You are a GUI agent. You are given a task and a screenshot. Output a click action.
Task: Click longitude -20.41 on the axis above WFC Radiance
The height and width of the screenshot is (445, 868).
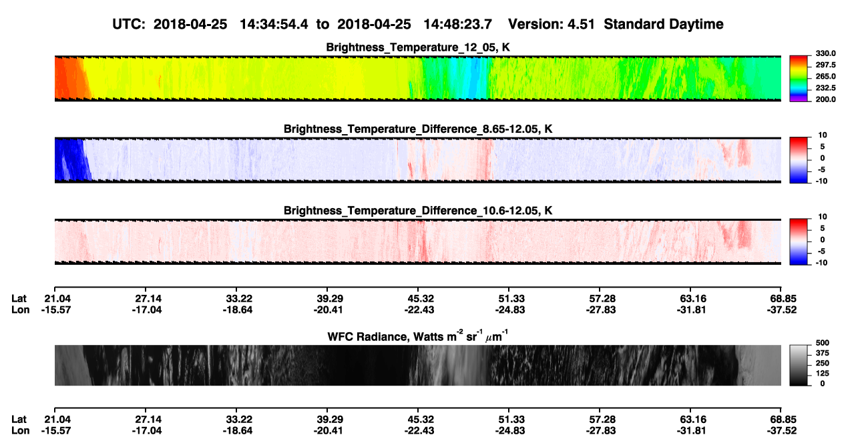[x=327, y=310]
